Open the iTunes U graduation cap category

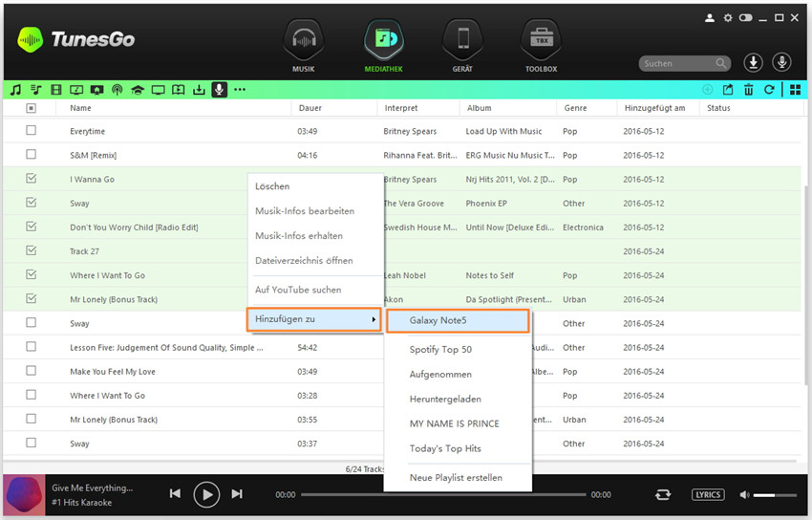138,90
